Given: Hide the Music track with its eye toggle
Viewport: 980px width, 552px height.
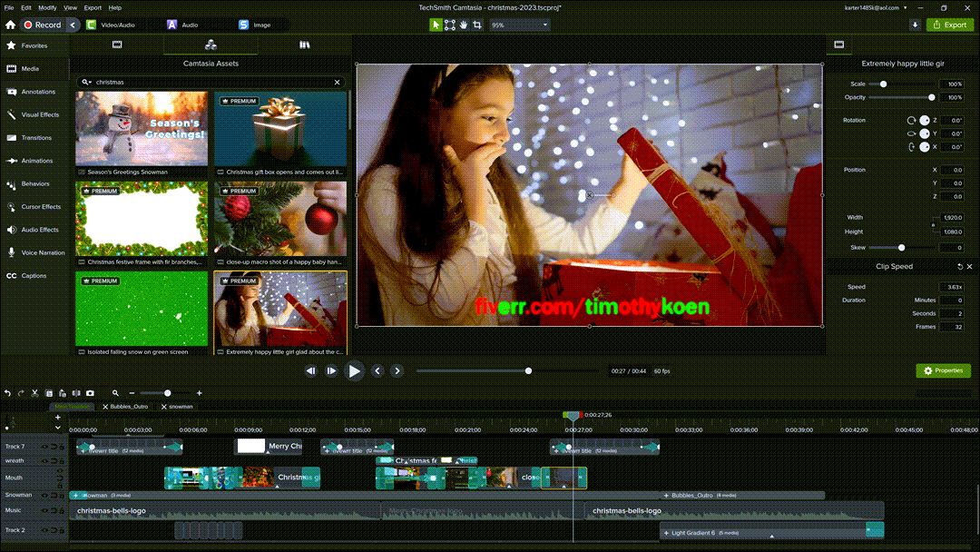Looking at the screenshot, I should click(x=45, y=510).
